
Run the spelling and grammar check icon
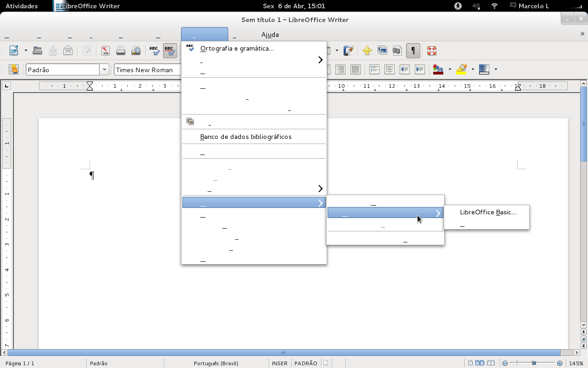(x=155, y=51)
